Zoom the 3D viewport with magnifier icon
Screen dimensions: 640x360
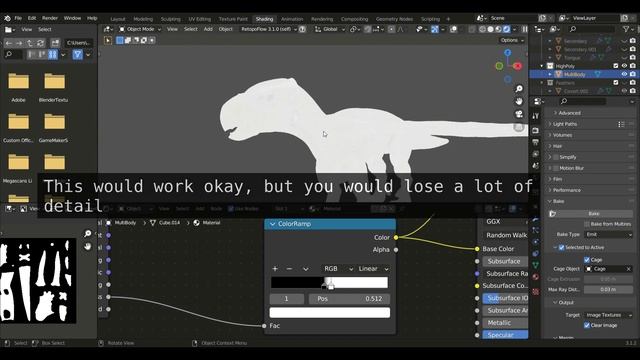(x=519, y=89)
